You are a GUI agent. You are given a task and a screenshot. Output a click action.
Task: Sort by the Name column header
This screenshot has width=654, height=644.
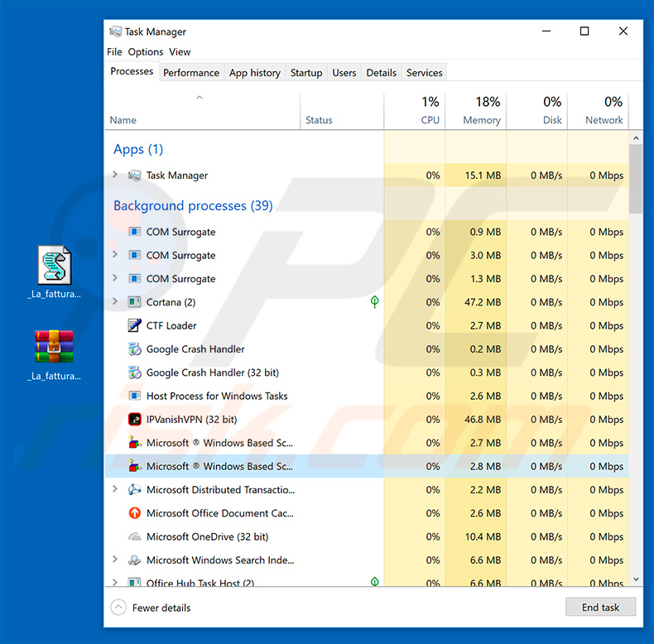pos(202,111)
